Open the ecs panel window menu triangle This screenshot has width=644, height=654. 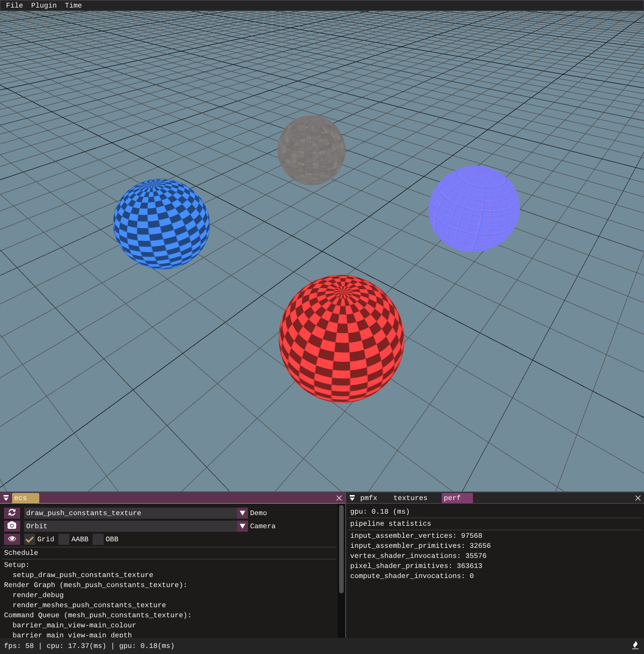pos(6,498)
